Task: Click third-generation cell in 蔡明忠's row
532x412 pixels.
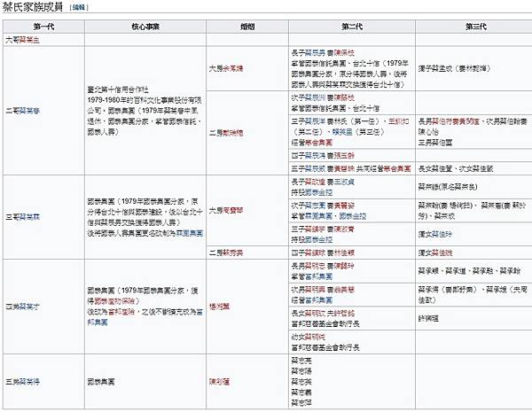Action: [473, 271]
